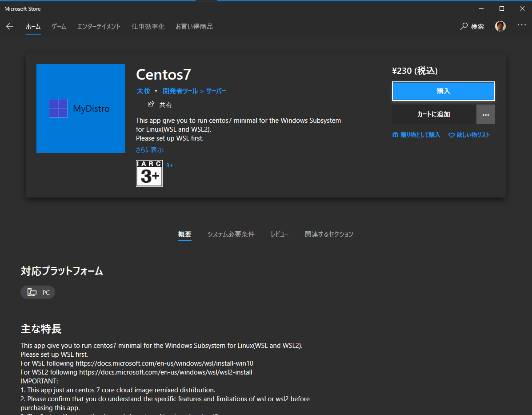Open more purchase options next to カートに追加
Screen dimensions: 532x415
(x=485, y=114)
